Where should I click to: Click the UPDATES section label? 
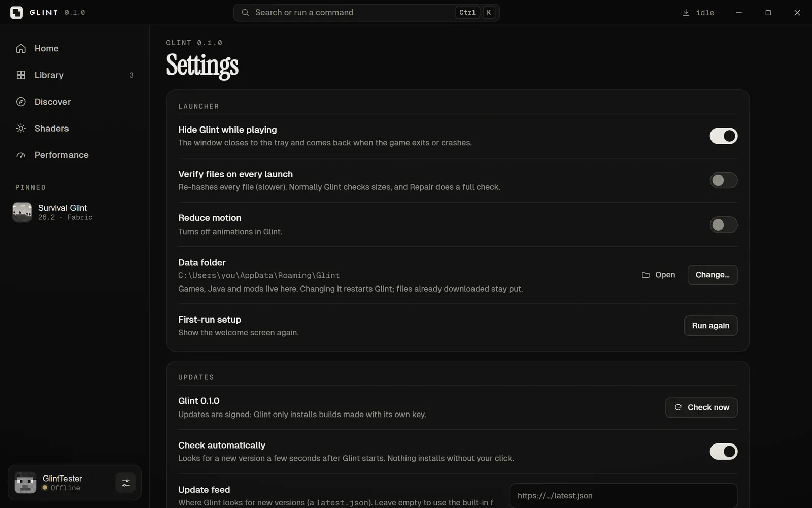click(196, 377)
